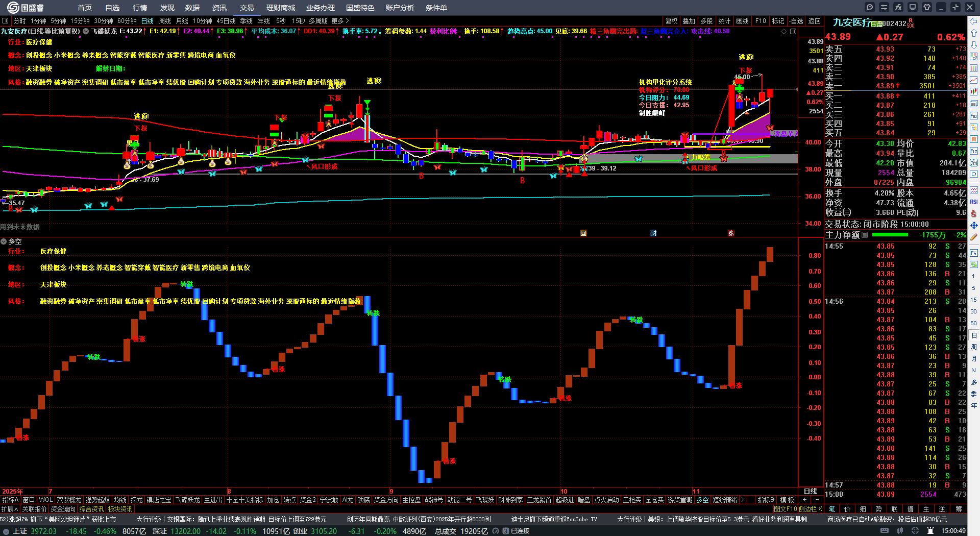Click the screen layout icon in title bar

coord(913,7)
